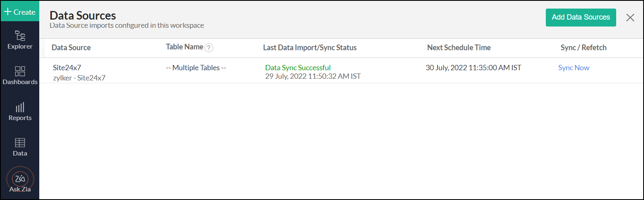
Task: Click the Create plus button
Action: pos(20,12)
